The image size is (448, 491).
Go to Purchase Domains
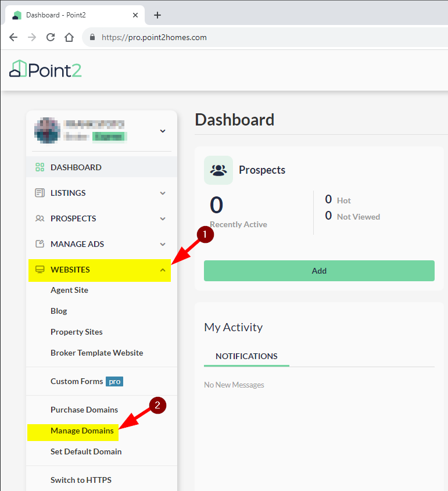pos(84,410)
